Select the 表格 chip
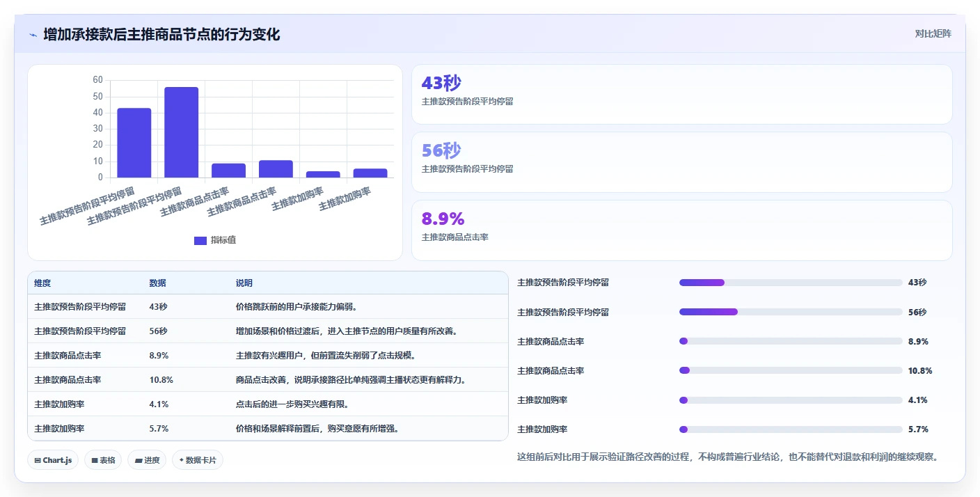This screenshot has height=497, width=980. (103, 460)
